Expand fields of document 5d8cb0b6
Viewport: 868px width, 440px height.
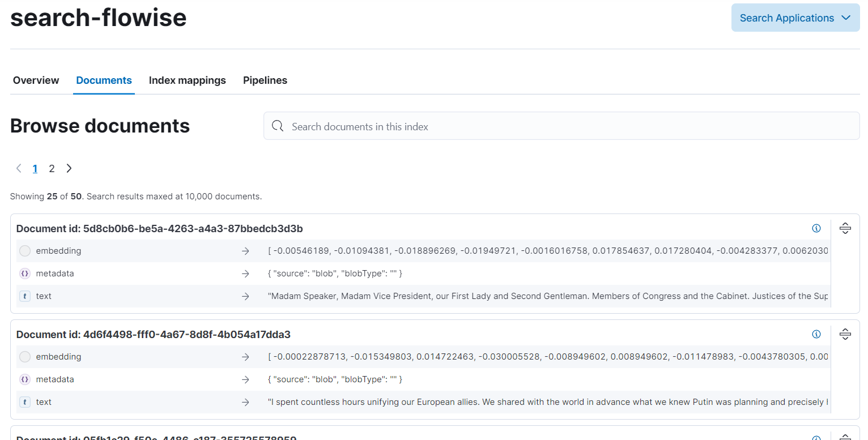point(845,228)
